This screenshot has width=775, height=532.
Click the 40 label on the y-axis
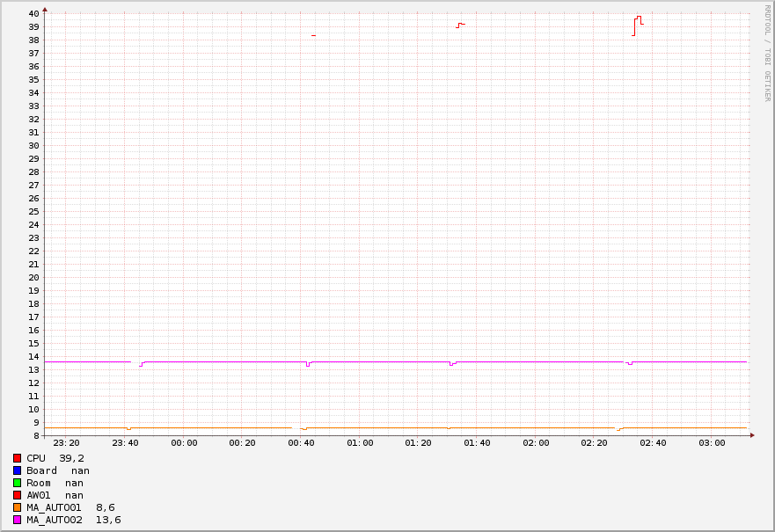click(x=33, y=13)
